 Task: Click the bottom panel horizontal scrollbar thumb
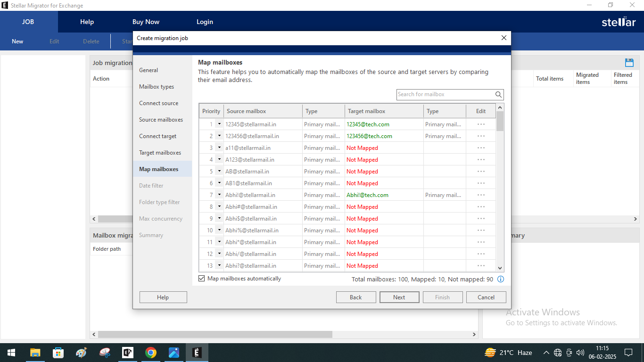click(x=215, y=334)
